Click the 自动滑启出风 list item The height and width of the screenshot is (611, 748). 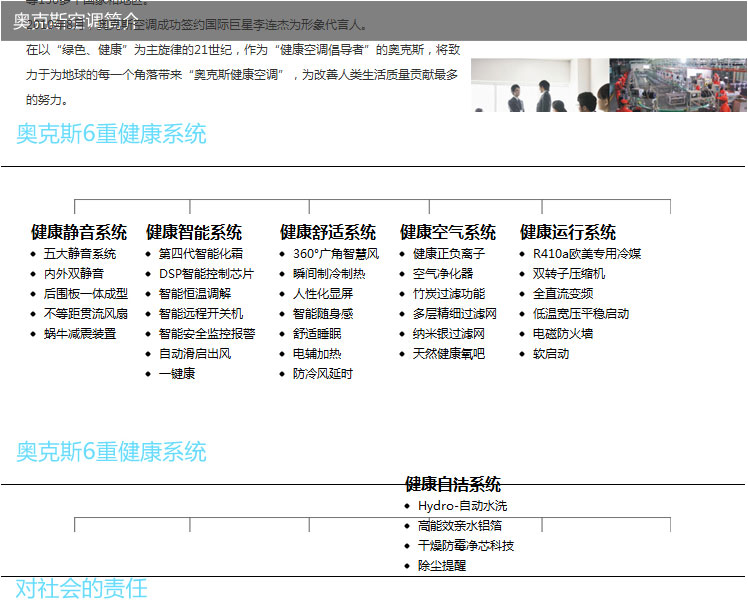[195, 354]
